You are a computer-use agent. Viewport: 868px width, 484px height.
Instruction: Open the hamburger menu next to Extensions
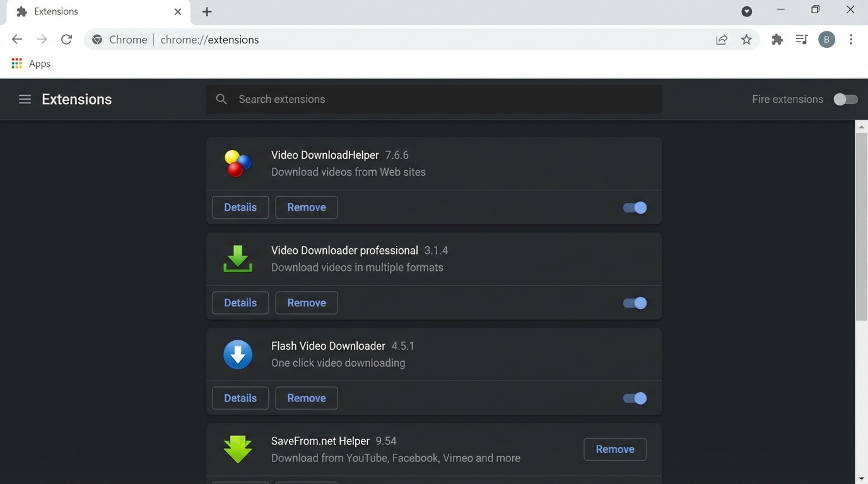pyautogui.click(x=25, y=99)
